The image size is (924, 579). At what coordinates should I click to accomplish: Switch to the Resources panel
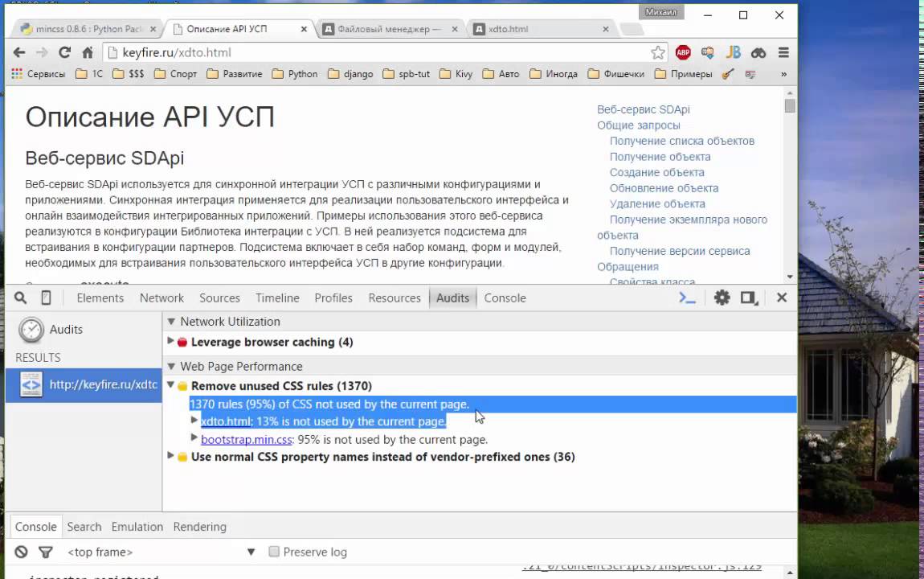pyautogui.click(x=395, y=298)
